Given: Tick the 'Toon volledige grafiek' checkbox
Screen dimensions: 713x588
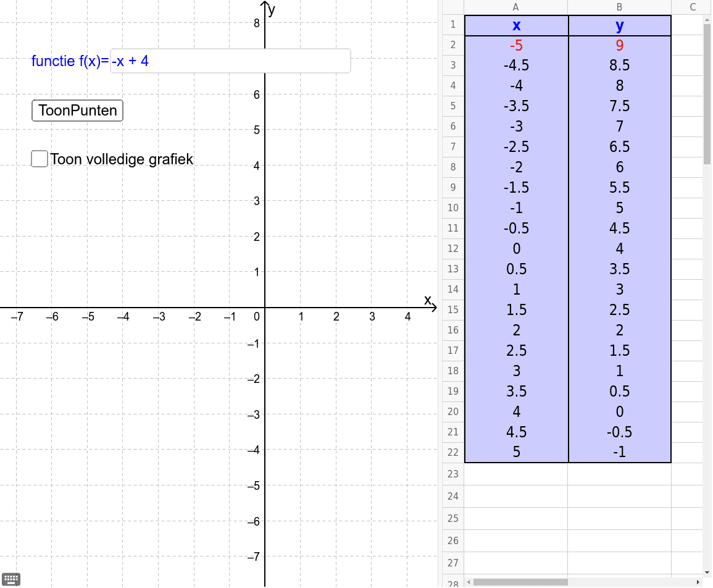Looking at the screenshot, I should 40,159.
